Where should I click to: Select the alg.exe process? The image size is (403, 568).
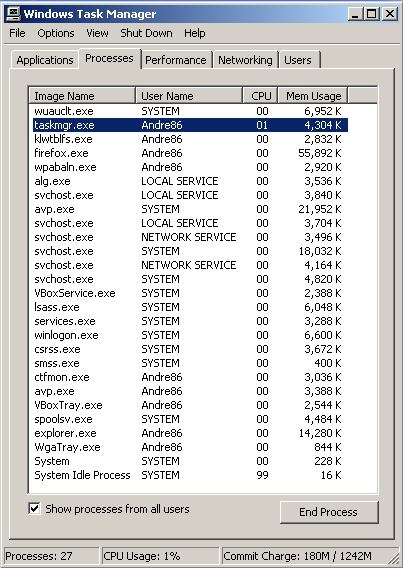click(x=190, y=181)
